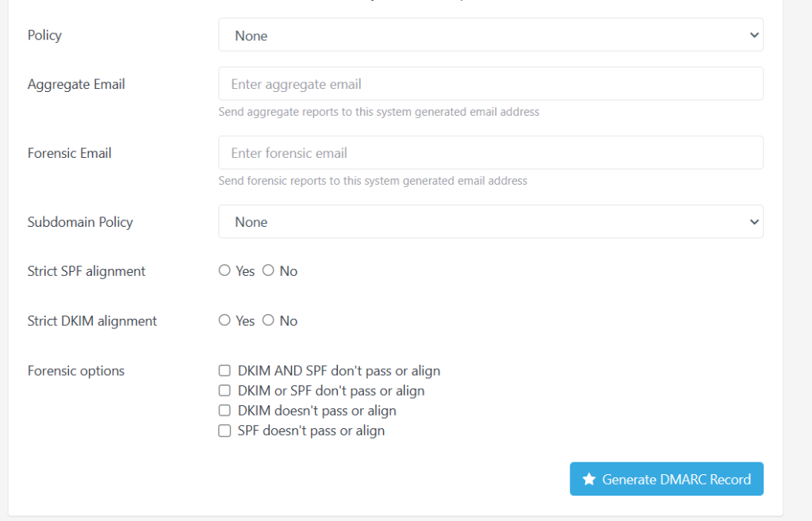The image size is (812, 521).
Task: Check DKIM AND SPF don't pass option
Action: [x=224, y=370]
